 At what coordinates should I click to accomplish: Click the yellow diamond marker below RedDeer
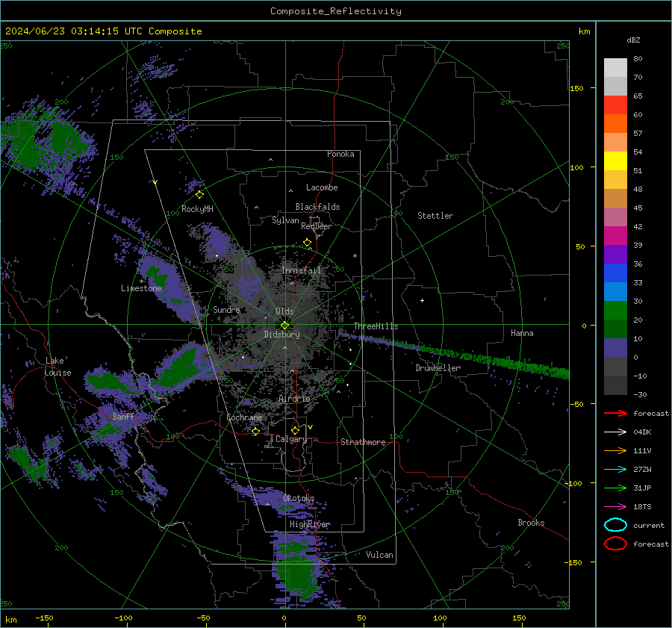coord(308,243)
